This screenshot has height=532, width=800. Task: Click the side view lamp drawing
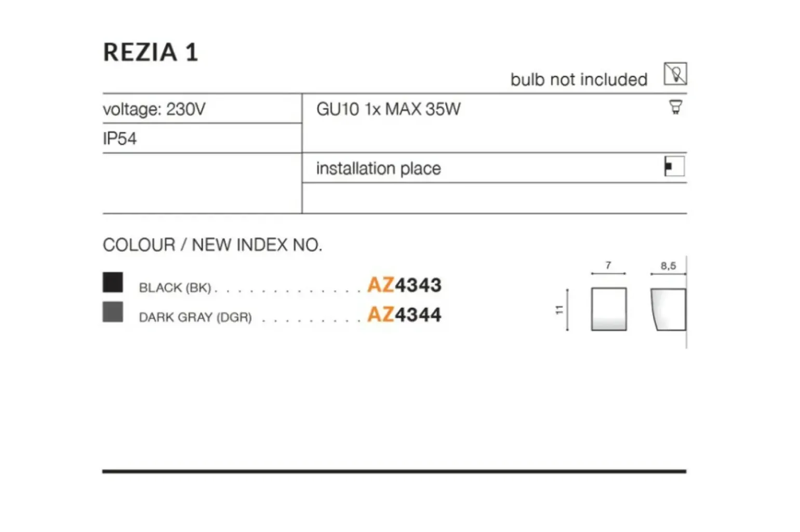tap(669, 309)
